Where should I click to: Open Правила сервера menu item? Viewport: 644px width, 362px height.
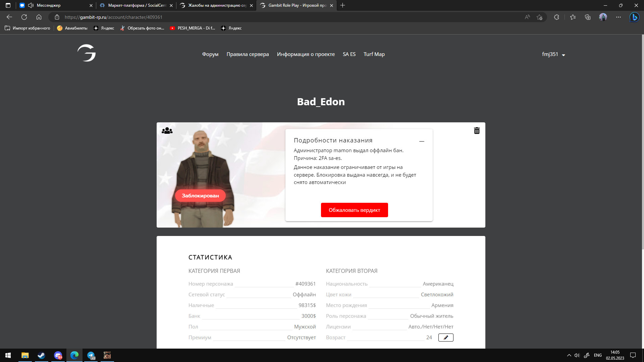pyautogui.click(x=248, y=54)
